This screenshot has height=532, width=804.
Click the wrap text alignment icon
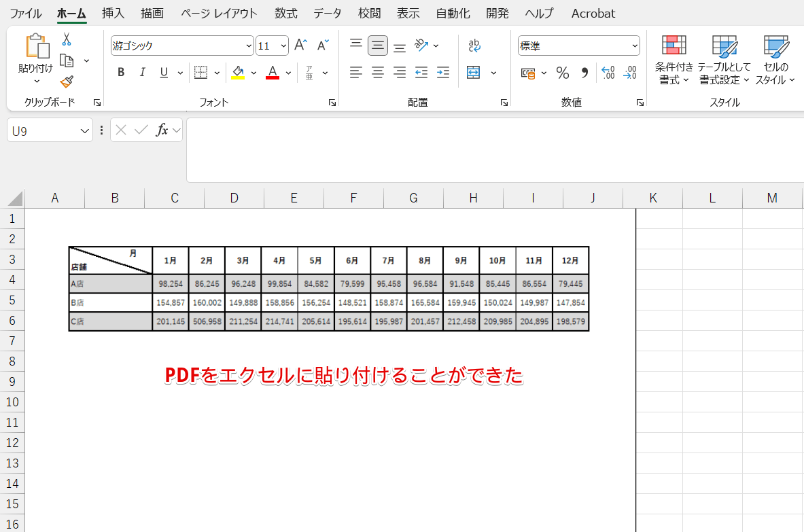474,45
